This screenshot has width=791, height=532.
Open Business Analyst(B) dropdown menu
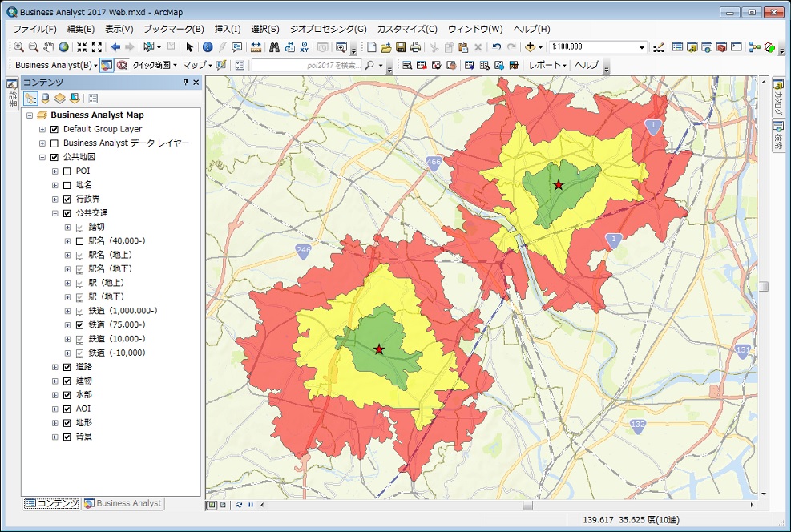(x=55, y=65)
